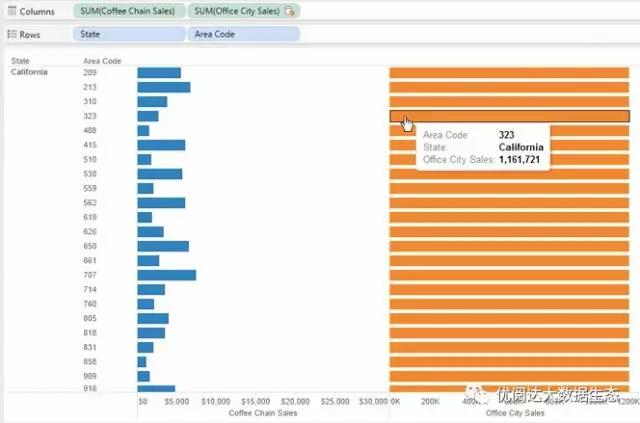The image size is (640, 423).
Task: Click the Office City Sales axis title
Action: tap(514, 412)
